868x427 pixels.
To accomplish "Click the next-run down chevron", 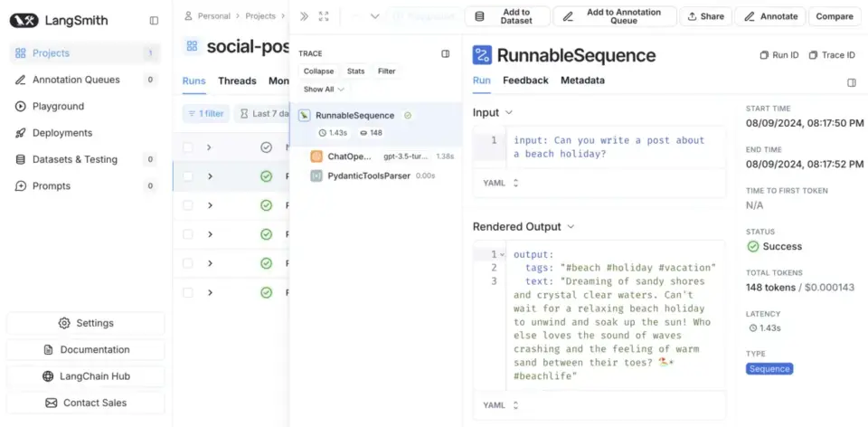I will tap(374, 16).
